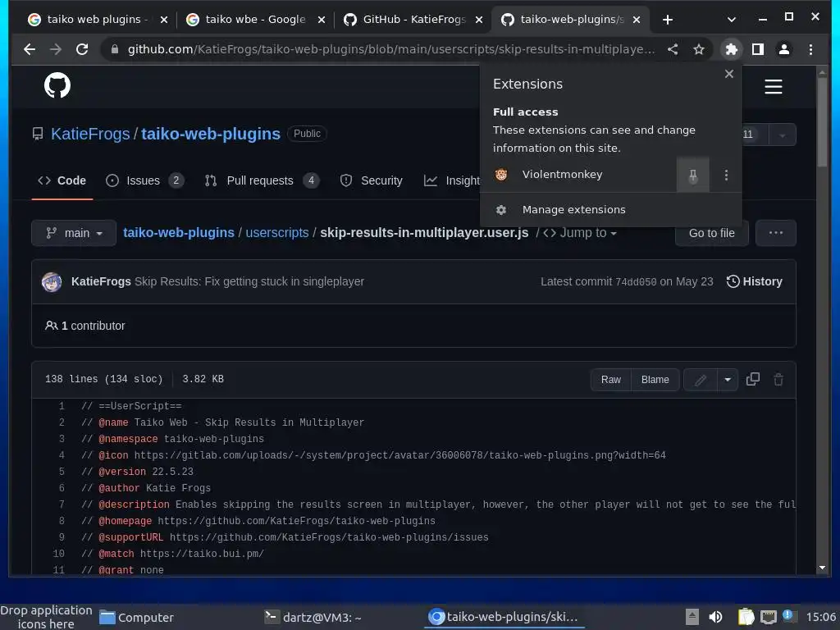Screen dimensions: 840x630
Task: Click the share icon in address bar
Action: (x=673, y=49)
